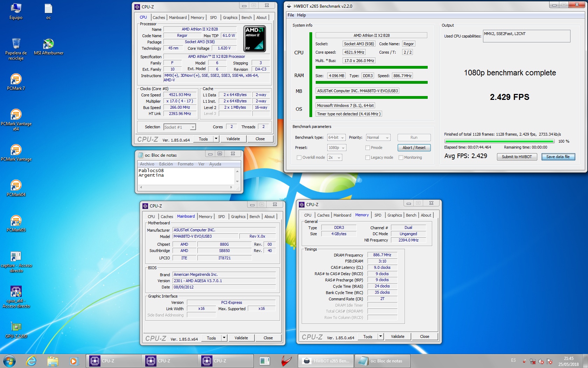Click Validate in top CPU-Z window

(x=233, y=139)
